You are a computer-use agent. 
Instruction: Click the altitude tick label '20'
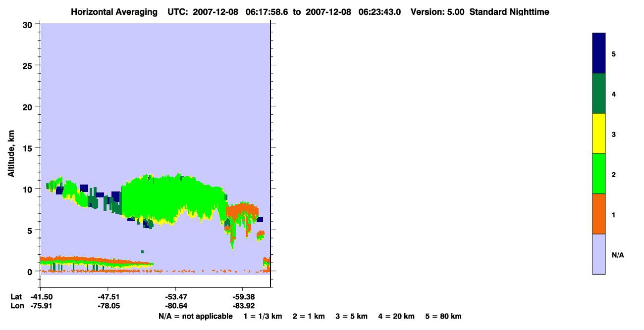[x=28, y=106]
